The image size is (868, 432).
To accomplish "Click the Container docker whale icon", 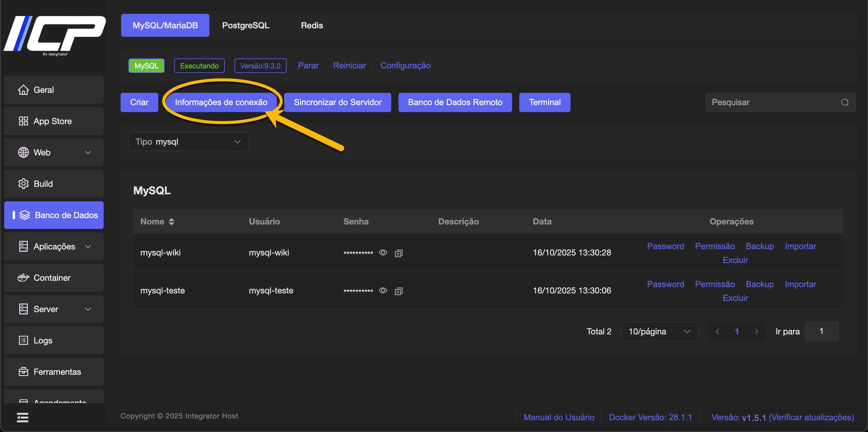I will click(x=23, y=278).
